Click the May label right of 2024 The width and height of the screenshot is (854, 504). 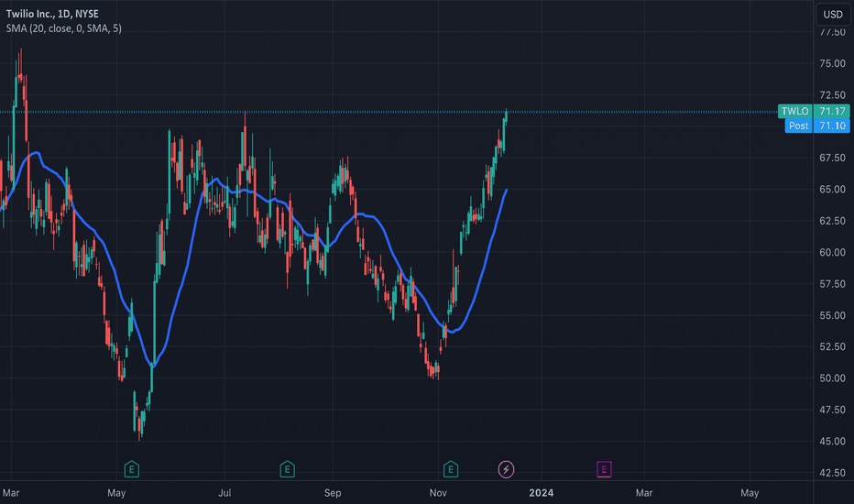tap(750, 493)
